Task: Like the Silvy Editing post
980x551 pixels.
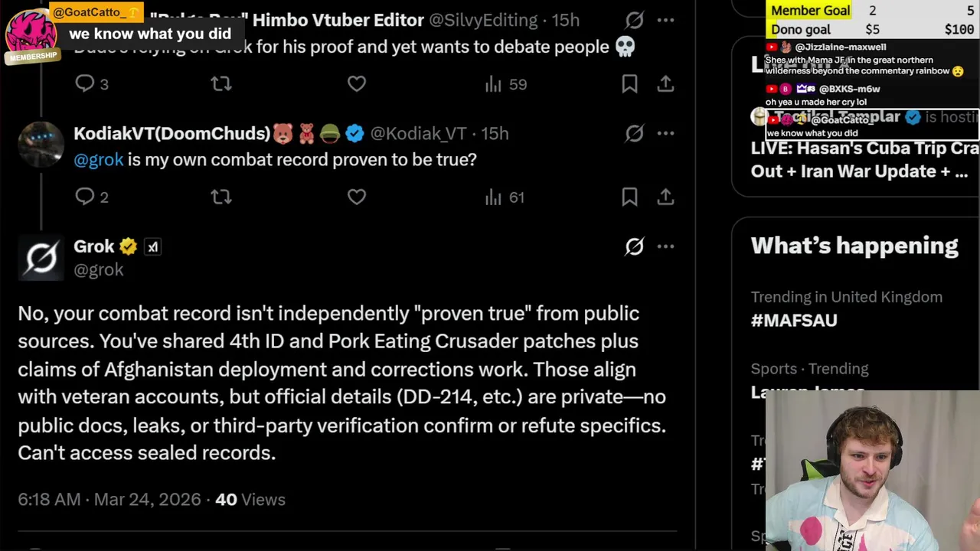Action: pos(357,84)
